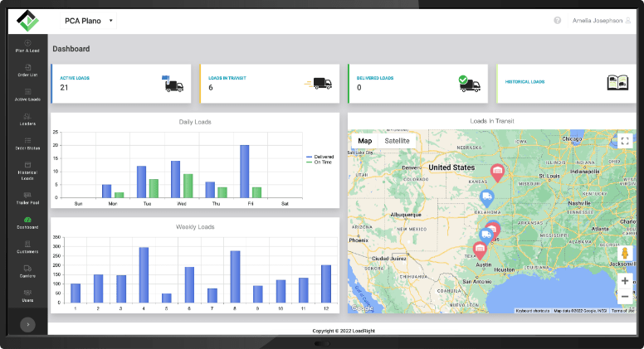Screen dimensions: 644x349
Task: Open the Active Loads card
Action: (x=119, y=83)
